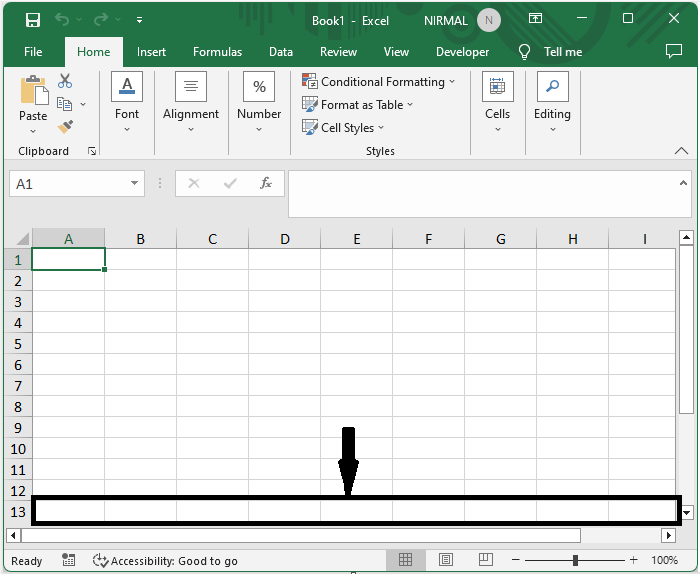Click the horizontal scrollbar left arrow
700x574 pixels.
13,535
